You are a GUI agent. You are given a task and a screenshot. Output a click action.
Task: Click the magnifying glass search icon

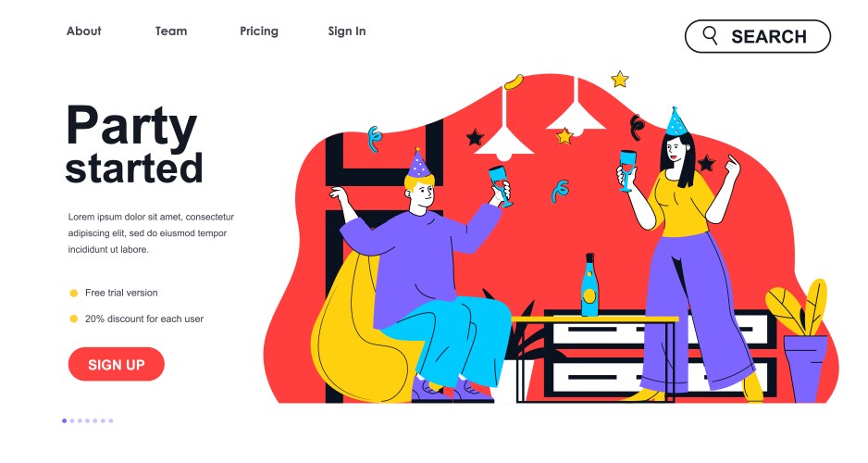point(710,35)
